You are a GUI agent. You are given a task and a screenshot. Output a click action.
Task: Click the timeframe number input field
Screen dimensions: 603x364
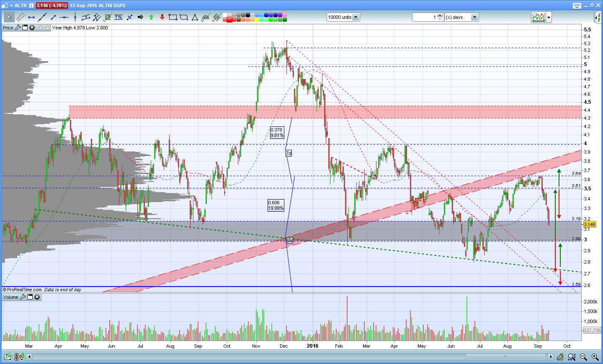pyautogui.click(x=425, y=17)
